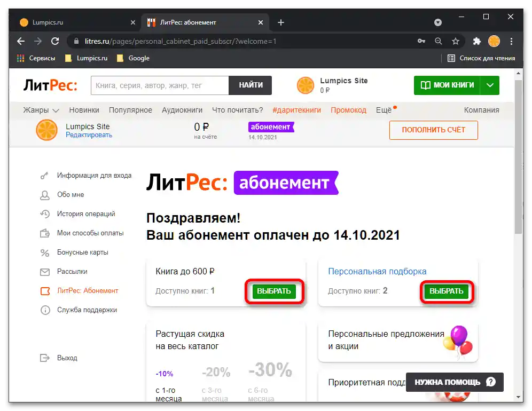Open the Lumpics Site account name in the header
Screen dimensions: 532x411
343,81
